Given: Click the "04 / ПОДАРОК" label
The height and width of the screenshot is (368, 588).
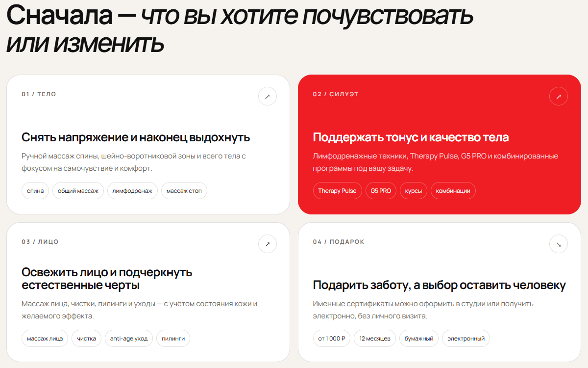Looking at the screenshot, I should 339,242.
